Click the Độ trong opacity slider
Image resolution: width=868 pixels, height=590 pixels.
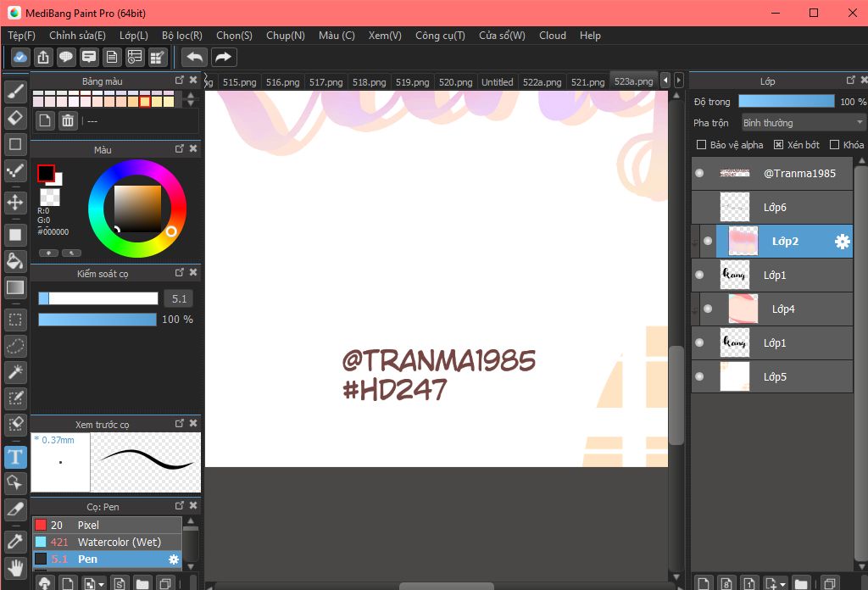pos(786,101)
